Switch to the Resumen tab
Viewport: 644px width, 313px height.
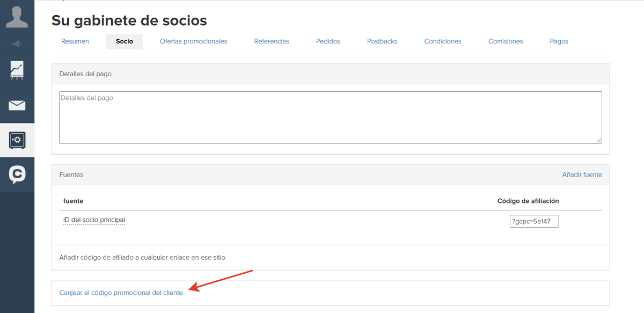point(75,41)
